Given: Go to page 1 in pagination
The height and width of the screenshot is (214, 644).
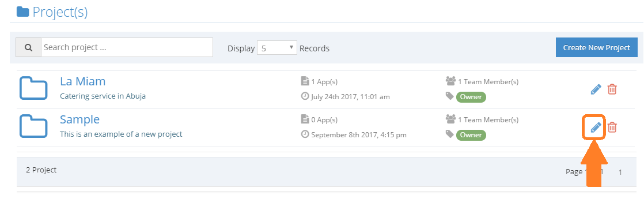Looking at the screenshot, I should tap(620, 172).
